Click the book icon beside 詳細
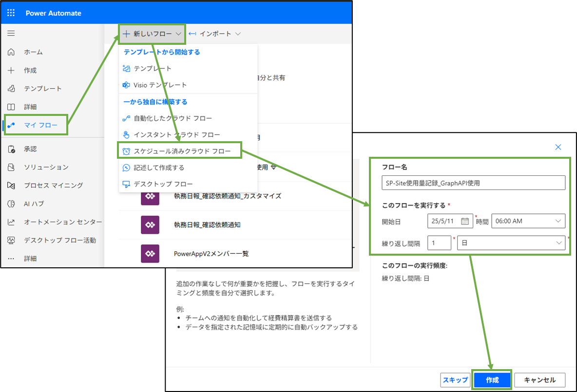The image size is (577, 392). [11, 107]
